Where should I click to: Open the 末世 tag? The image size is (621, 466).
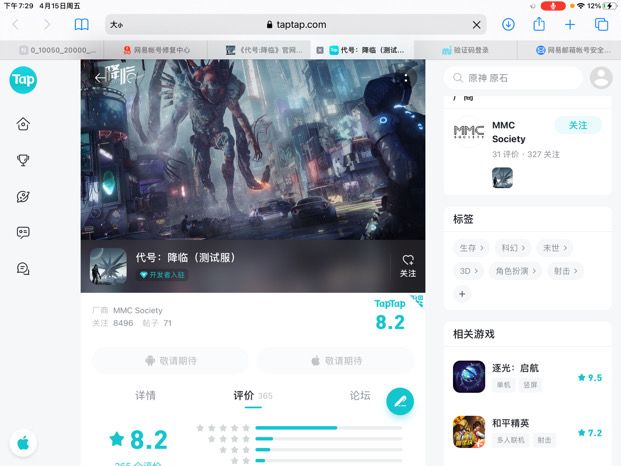tap(554, 248)
